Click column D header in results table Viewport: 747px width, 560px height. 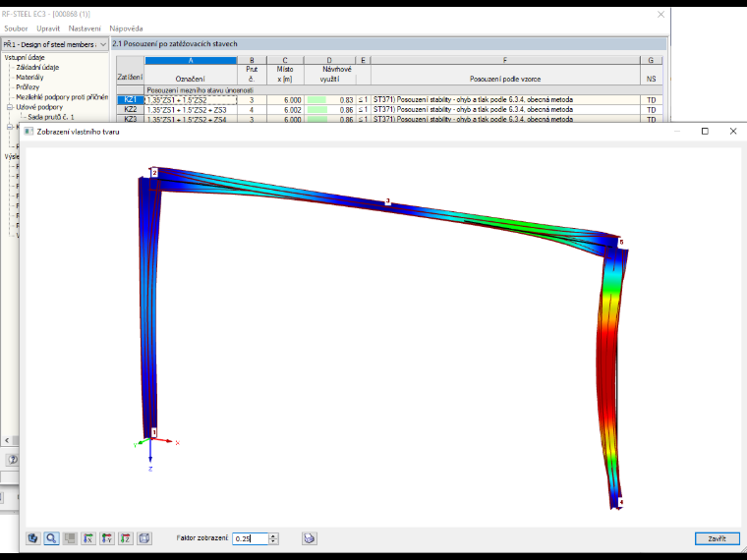click(x=329, y=61)
